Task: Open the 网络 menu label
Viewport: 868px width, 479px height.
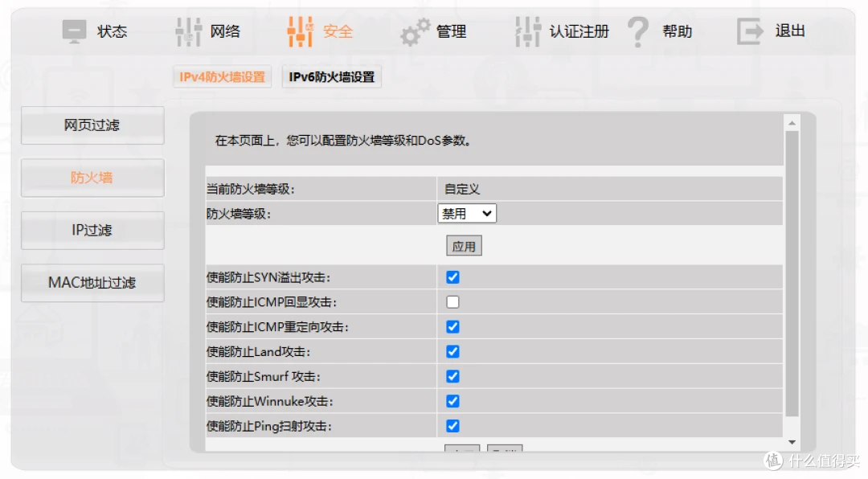Action: point(225,31)
